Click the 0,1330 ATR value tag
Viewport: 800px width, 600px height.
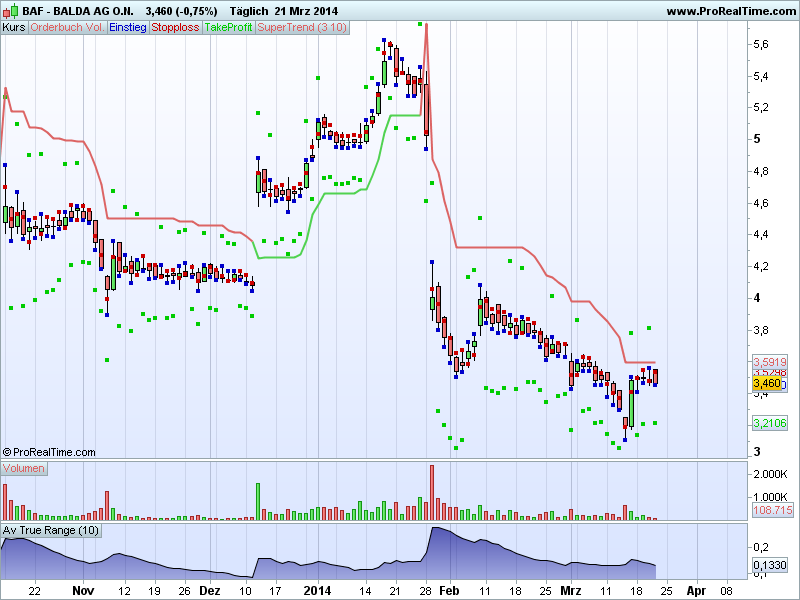coord(770,565)
